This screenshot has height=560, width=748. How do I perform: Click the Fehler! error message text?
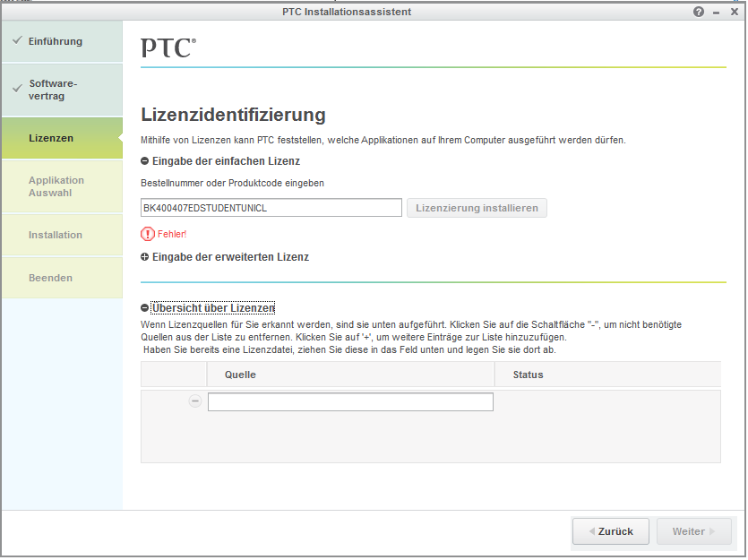coord(172,234)
